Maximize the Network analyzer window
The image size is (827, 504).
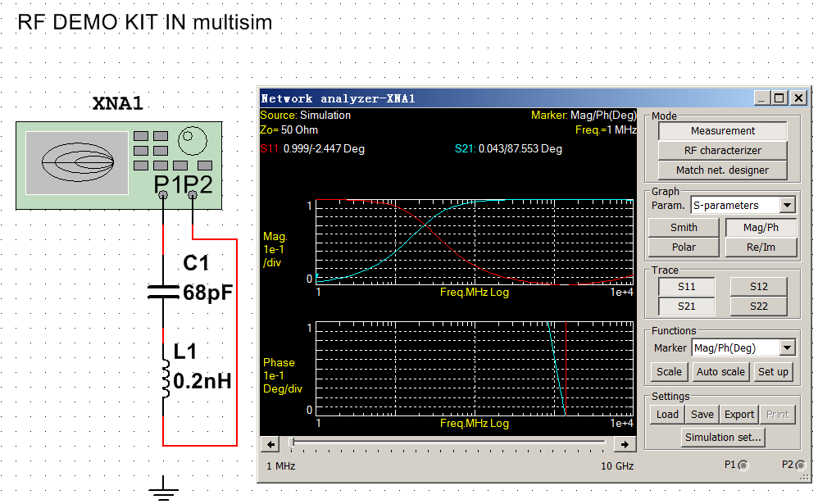pos(779,98)
